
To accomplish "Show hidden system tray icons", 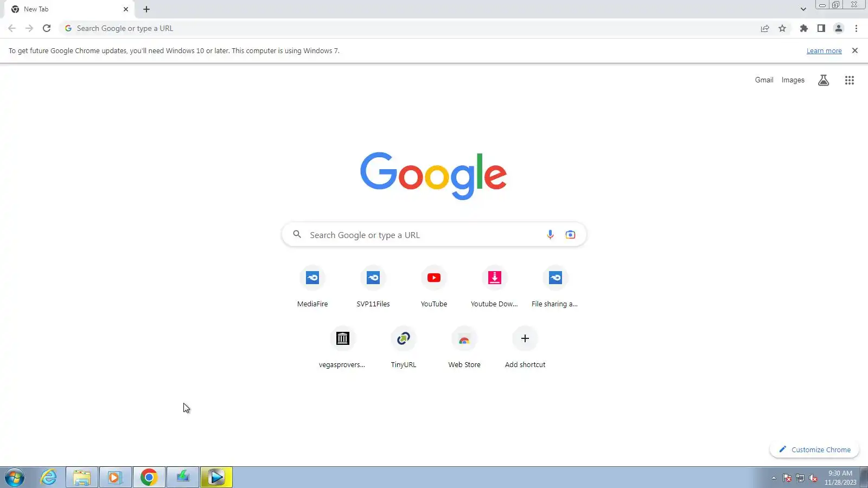I will [x=774, y=478].
